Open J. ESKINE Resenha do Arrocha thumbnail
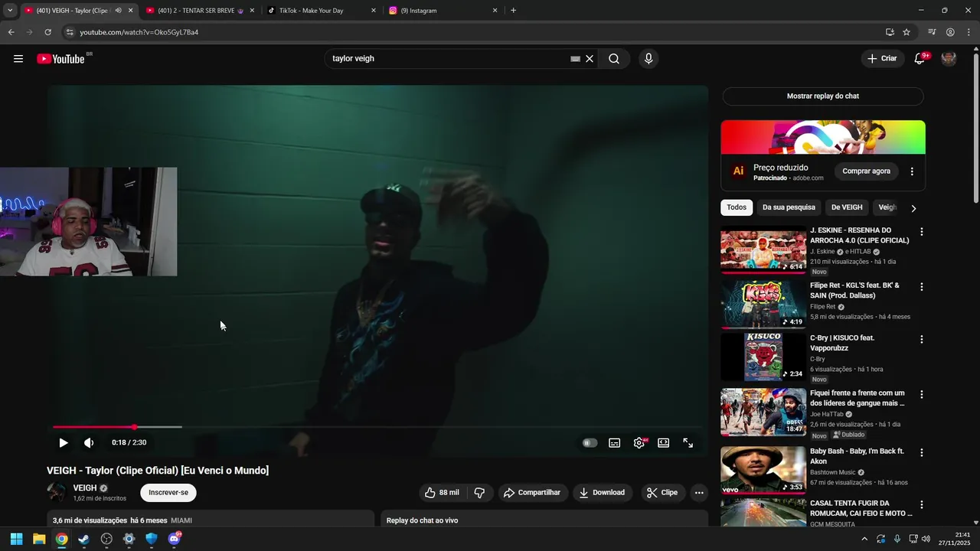 click(x=763, y=252)
